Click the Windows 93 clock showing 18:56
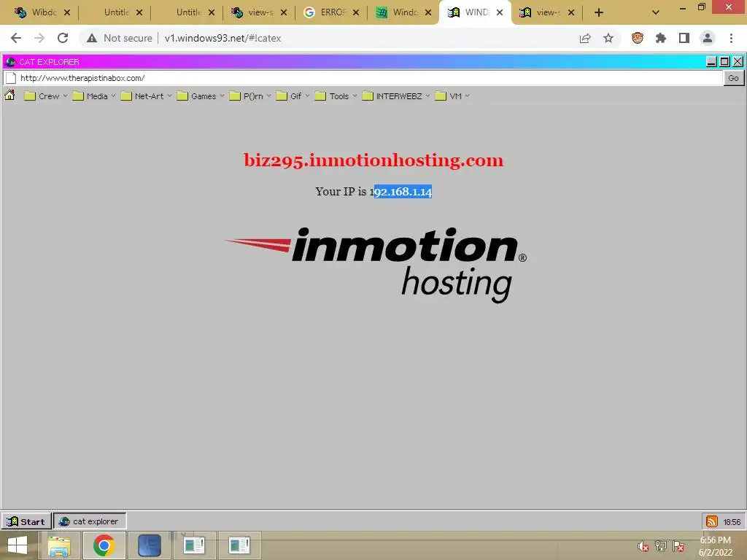 732,522
